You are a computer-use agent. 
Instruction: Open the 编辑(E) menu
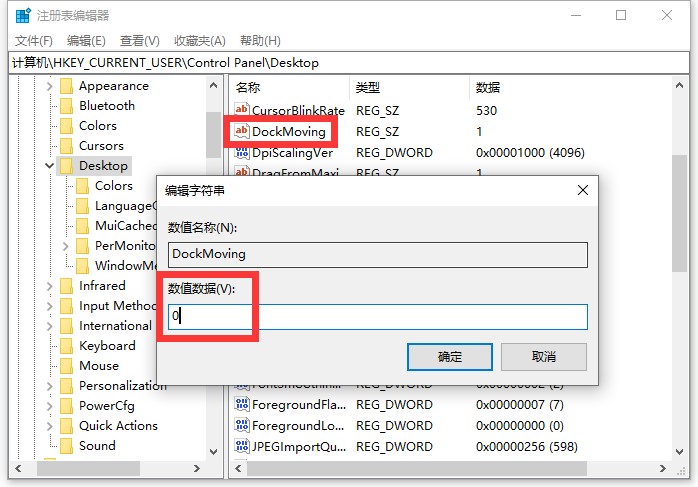86,41
